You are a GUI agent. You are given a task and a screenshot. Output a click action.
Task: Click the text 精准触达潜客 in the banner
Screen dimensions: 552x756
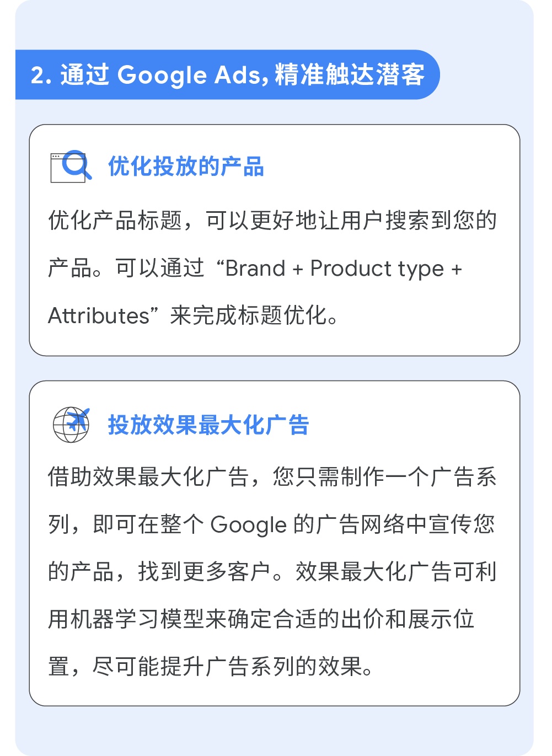350,74
